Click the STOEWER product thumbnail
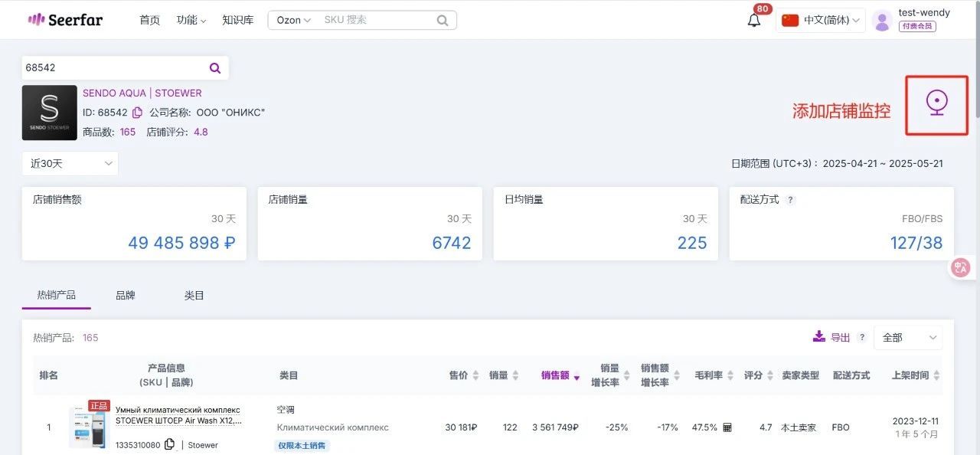Image resolution: width=980 pixels, height=455 pixels. pyautogui.click(x=90, y=427)
